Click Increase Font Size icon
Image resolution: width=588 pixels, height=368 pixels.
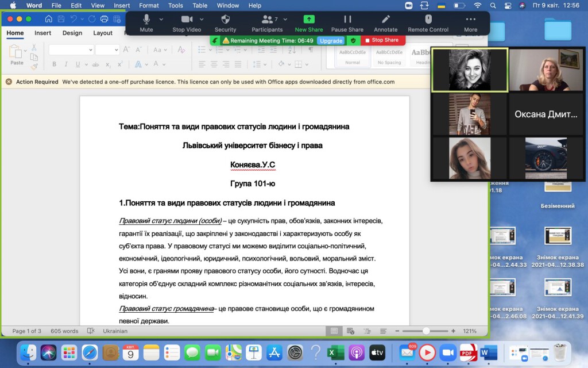pos(126,49)
